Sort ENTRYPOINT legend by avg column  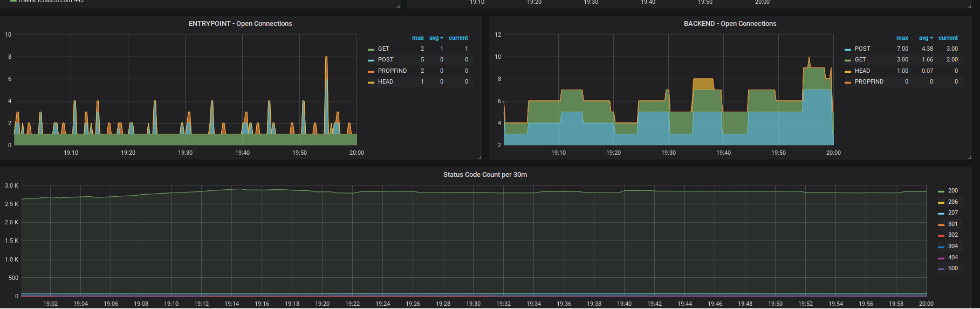click(x=436, y=38)
